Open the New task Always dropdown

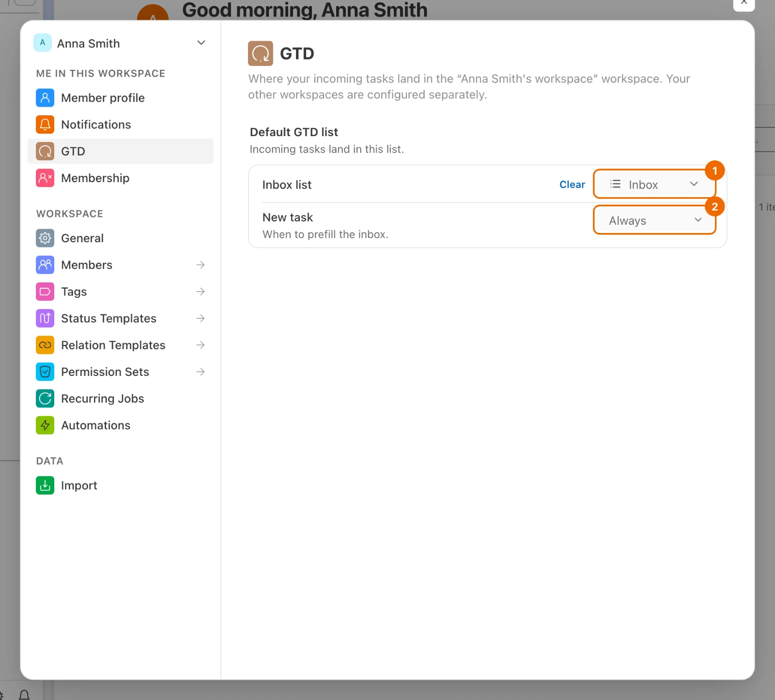tap(654, 220)
